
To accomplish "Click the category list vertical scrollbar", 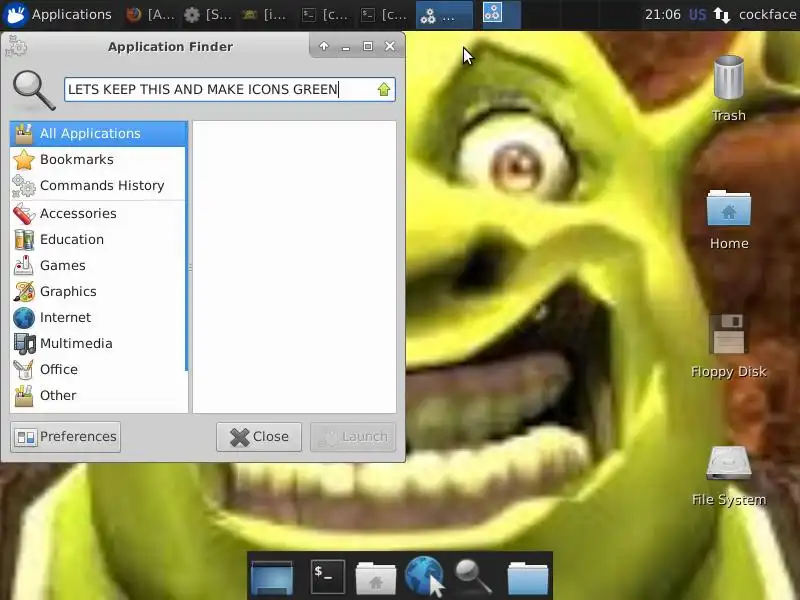I will coord(187,247).
